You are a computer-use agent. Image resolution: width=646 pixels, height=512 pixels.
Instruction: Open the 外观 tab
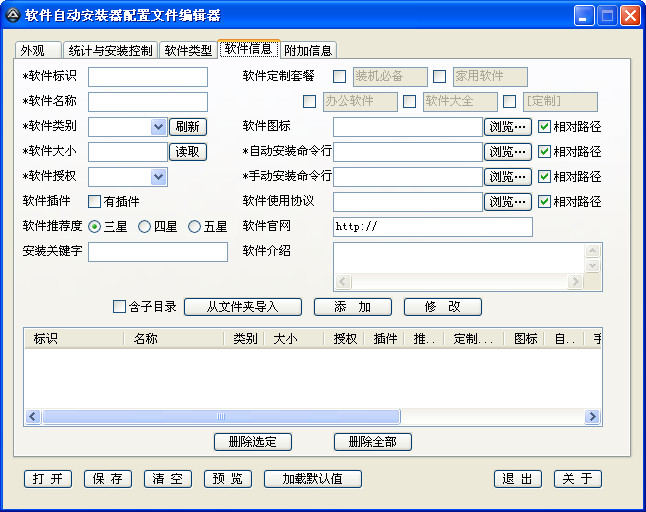[38, 51]
